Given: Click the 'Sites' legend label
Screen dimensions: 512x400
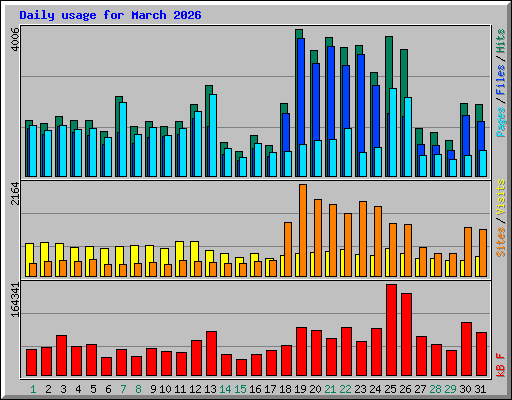Looking at the screenshot, I should click(501, 242).
